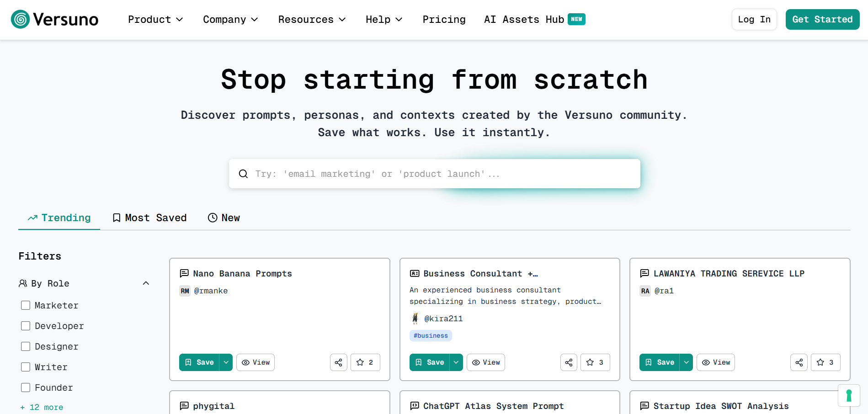Show 12 more role filters
Screen dimensions: 868x414
[x=42, y=407]
